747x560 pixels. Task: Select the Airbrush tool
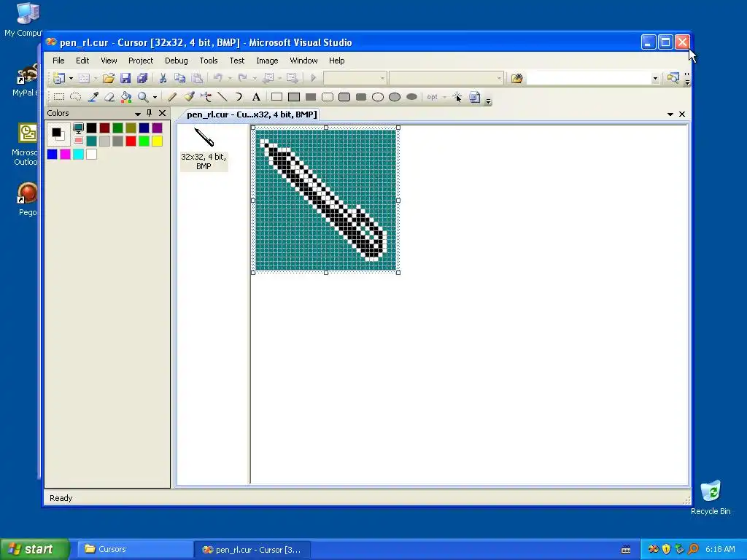[206, 97]
